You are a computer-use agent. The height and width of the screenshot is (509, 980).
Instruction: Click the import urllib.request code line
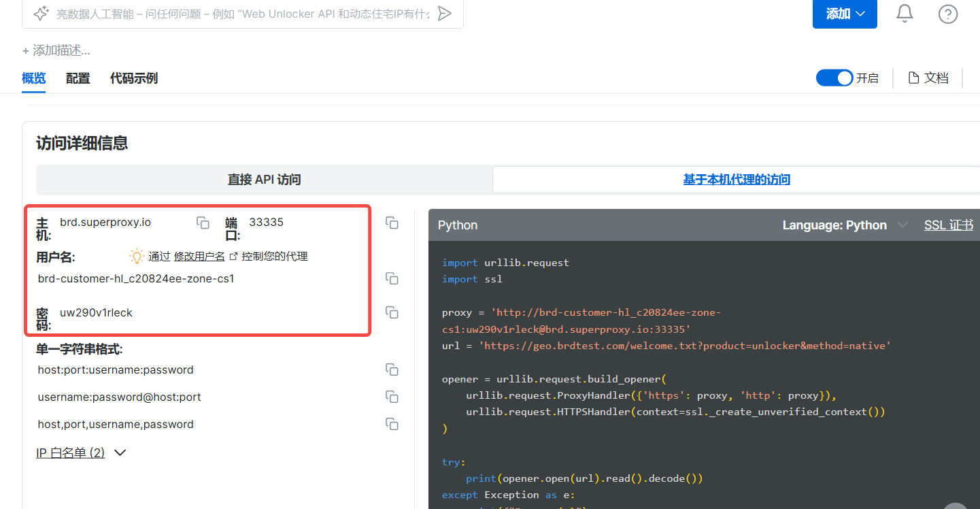pyautogui.click(x=505, y=263)
